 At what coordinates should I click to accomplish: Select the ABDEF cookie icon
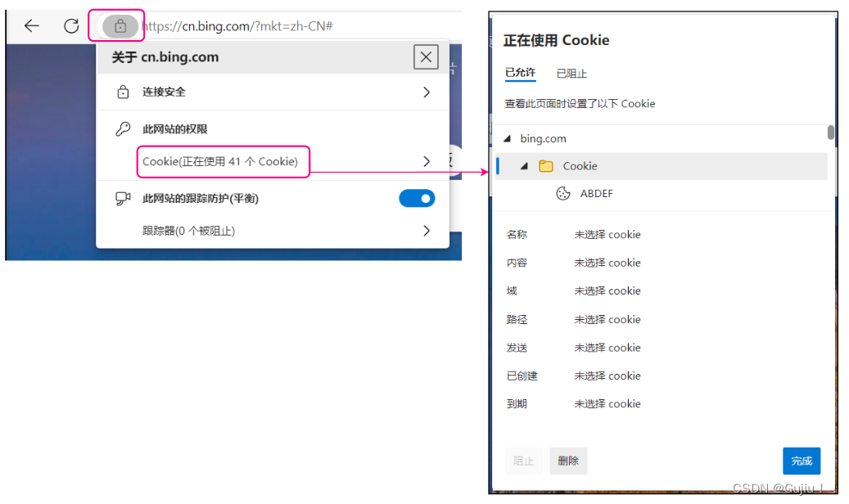pyautogui.click(x=563, y=193)
